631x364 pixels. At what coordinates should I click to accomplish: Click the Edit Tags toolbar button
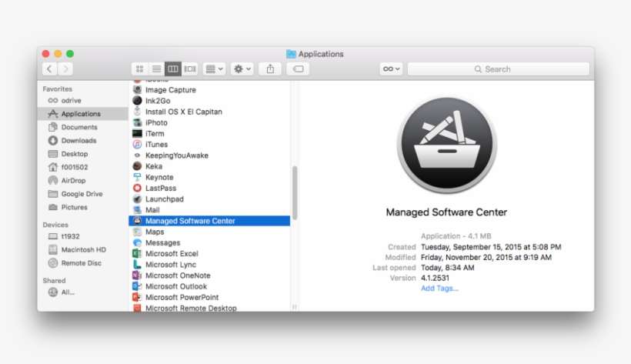pos(299,69)
